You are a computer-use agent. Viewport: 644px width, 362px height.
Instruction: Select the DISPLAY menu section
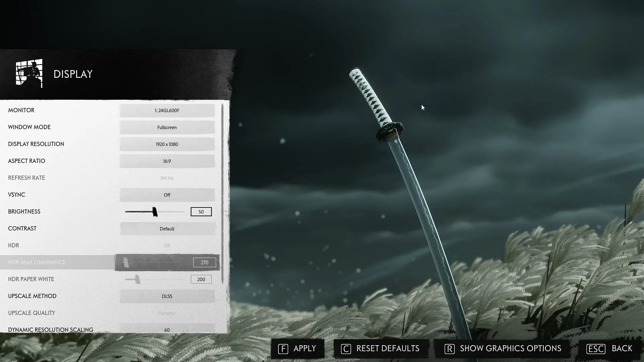(x=72, y=73)
